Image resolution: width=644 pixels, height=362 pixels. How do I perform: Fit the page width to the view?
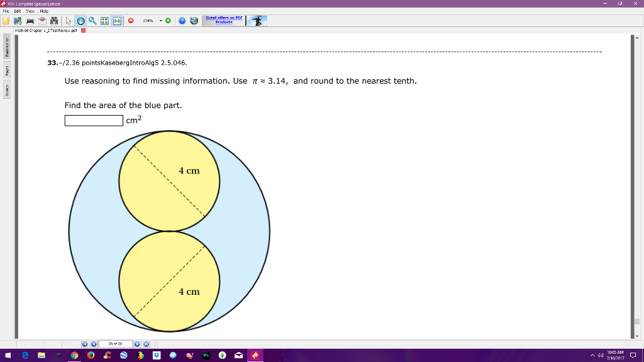click(117, 19)
